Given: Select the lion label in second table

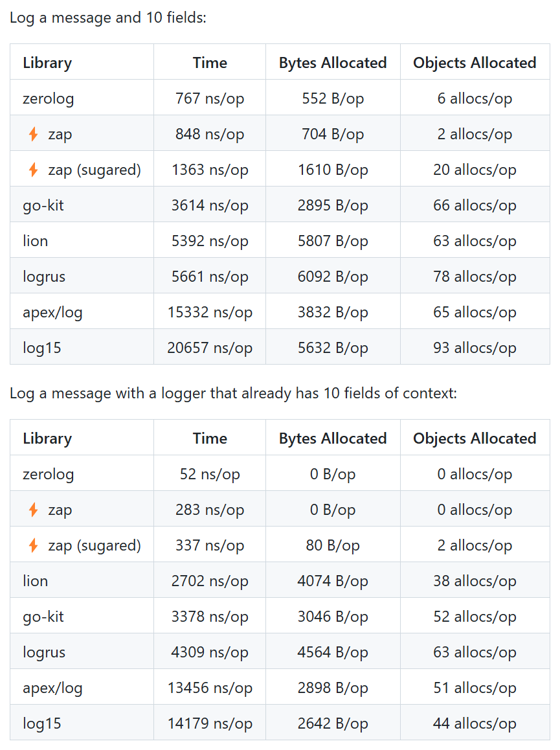Looking at the screenshot, I should click(x=36, y=581).
